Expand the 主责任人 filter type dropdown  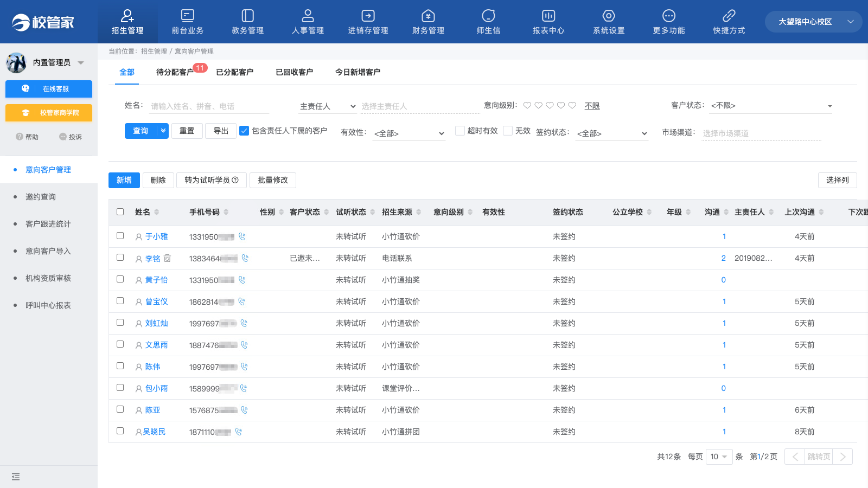(x=328, y=106)
